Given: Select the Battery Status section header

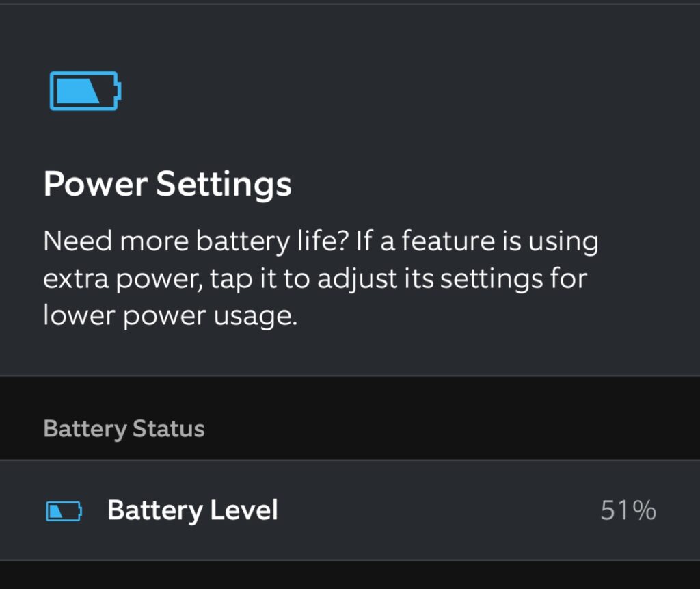Looking at the screenshot, I should click(x=124, y=429).
